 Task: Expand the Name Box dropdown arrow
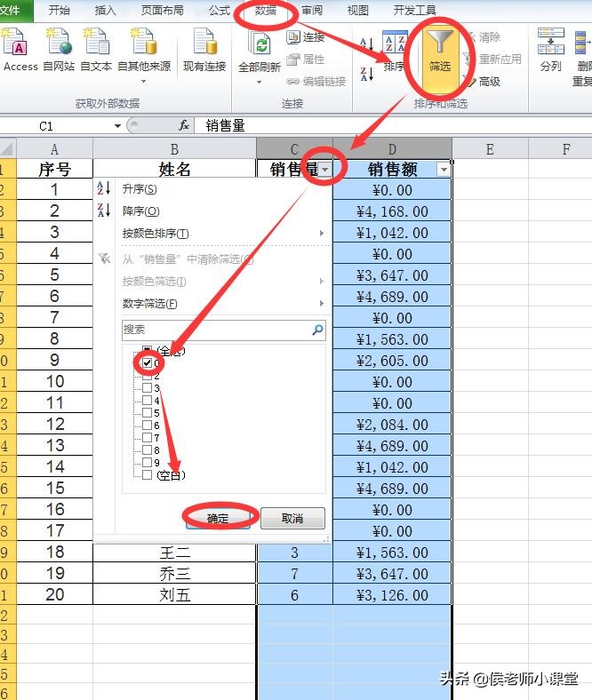click(117, 126)
